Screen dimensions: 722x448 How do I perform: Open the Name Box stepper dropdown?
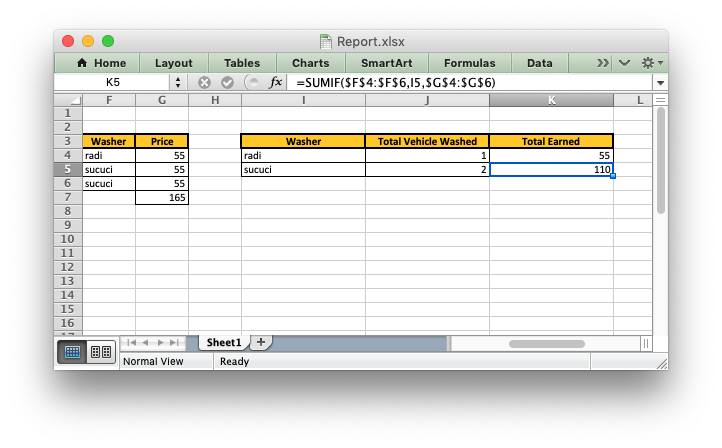pyautogui.click(x=178, y=82)
